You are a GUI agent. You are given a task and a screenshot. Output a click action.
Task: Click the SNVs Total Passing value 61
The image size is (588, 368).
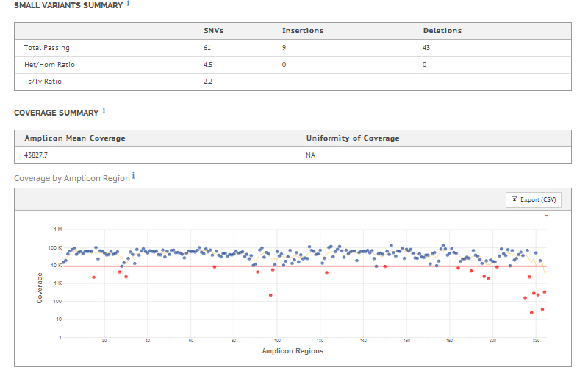(207, 48)
